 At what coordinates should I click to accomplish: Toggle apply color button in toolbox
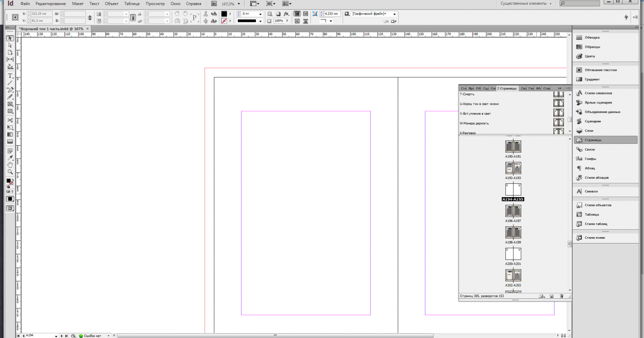(x=10, y=199)
